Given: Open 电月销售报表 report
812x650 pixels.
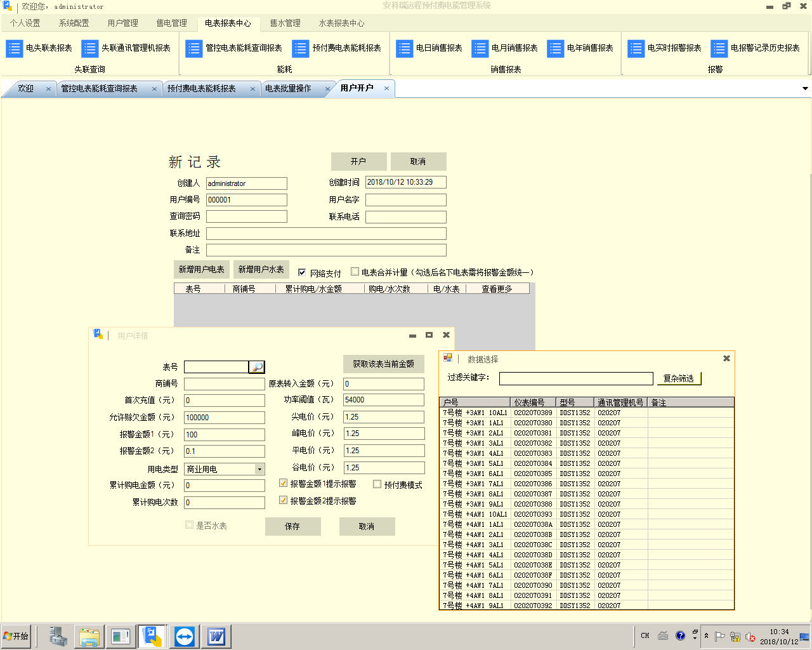Looking at the screenshot, I should [x=505, y=48].
